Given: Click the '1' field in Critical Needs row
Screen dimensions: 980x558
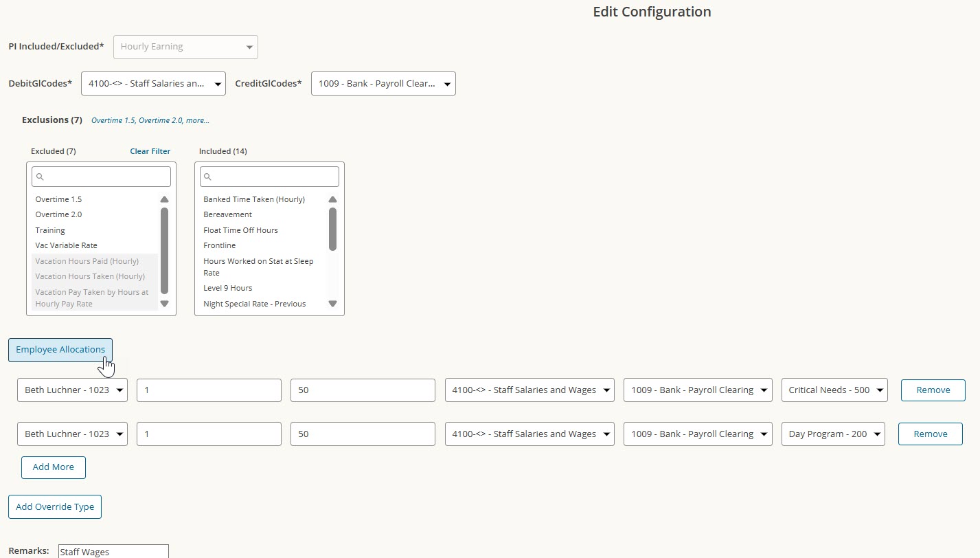Looking at the screenshot, I should pyautogui.click(x=209, y=390).
